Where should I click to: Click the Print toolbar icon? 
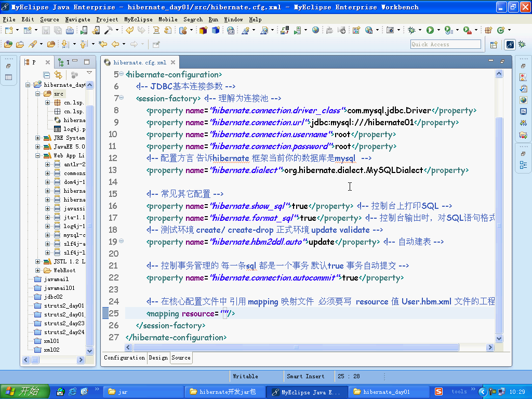click(70, 31)
